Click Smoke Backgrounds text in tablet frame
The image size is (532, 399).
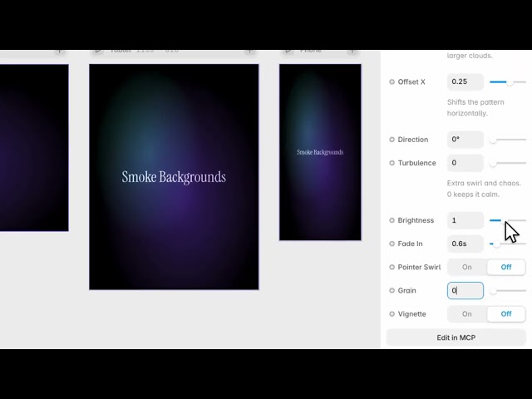point(174,177)
